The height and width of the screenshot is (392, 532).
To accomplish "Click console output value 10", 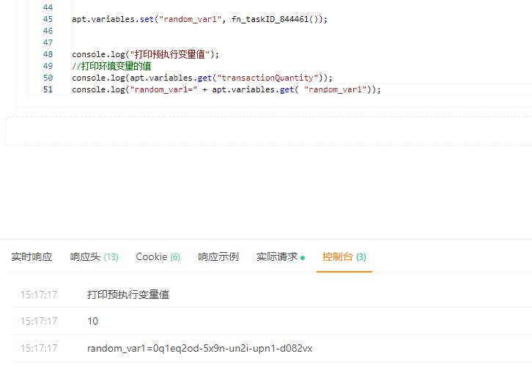I will [x=92, y=321].
